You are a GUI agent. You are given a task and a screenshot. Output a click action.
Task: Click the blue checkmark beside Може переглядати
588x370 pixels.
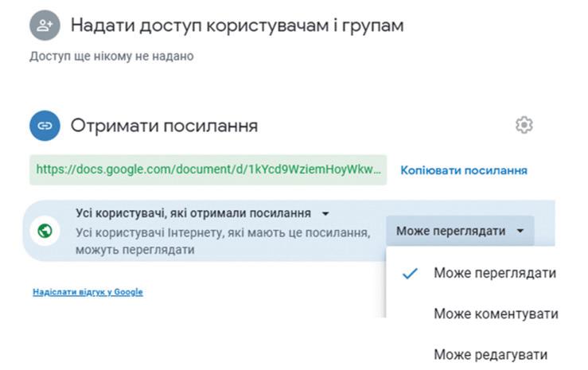pos(410,273)
